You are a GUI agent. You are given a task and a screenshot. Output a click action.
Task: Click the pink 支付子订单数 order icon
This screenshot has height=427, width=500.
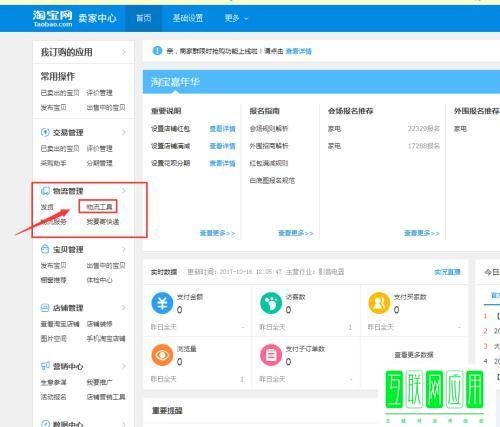[271, 355]
